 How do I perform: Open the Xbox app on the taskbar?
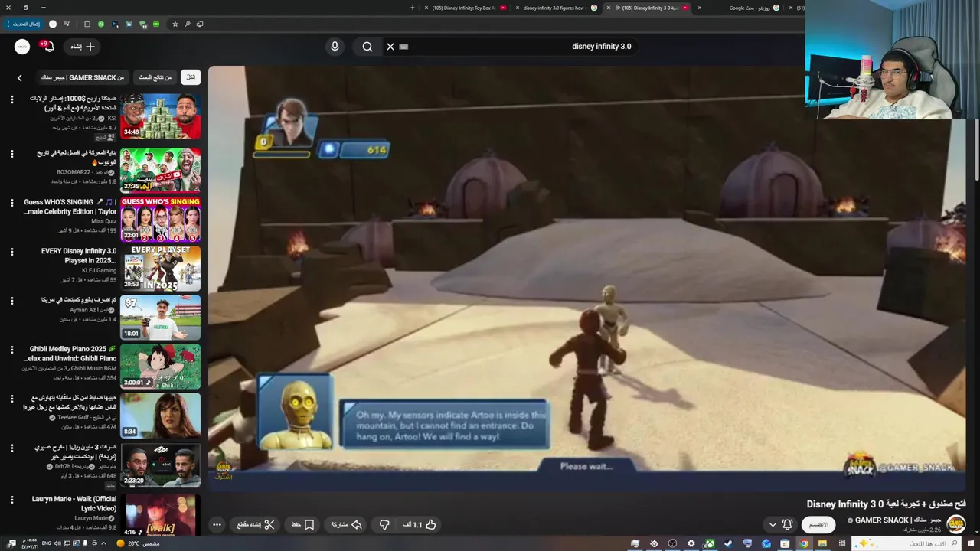point(710,543)
